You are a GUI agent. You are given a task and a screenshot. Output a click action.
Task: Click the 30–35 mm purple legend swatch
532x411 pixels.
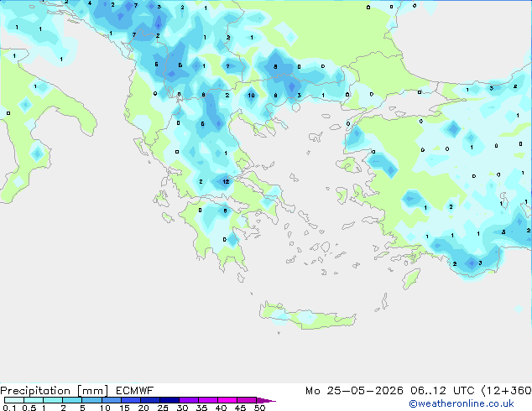(189, 400)
